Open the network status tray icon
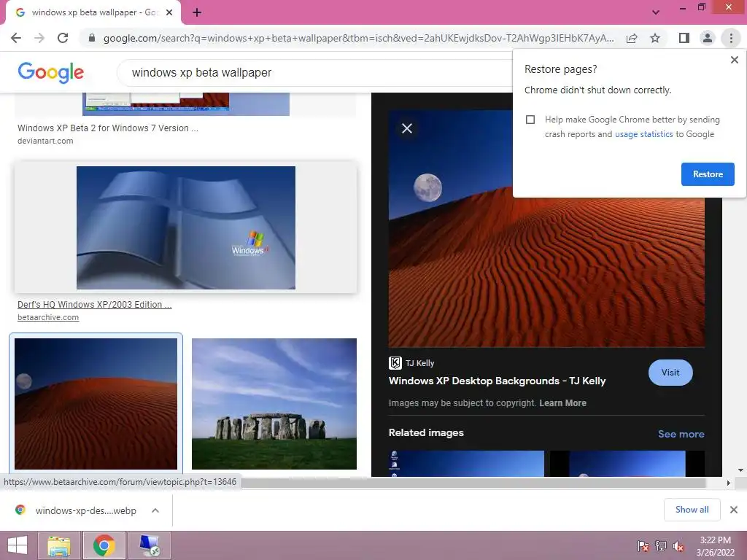The width and height of the screenshot is (747, 560). click(x=661, y=546)
